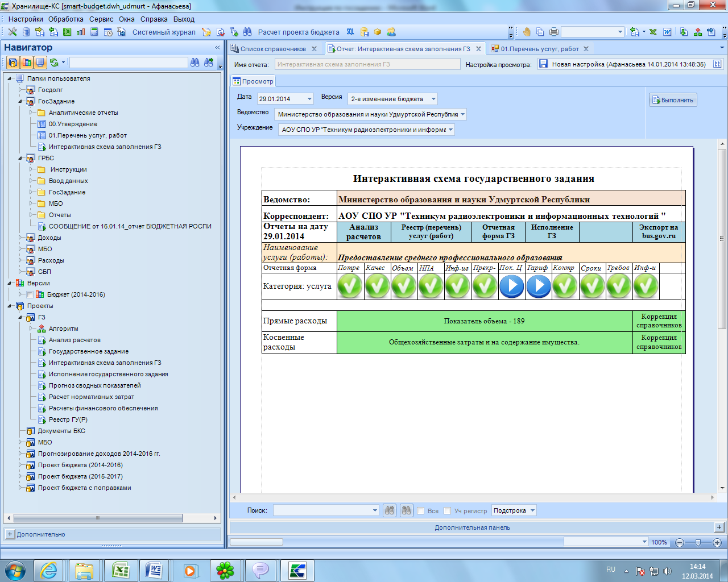This screenshot has width=728, height=582.
Task: Toggle the "Уч регистр" checkbox
Action: pos(448,511)
